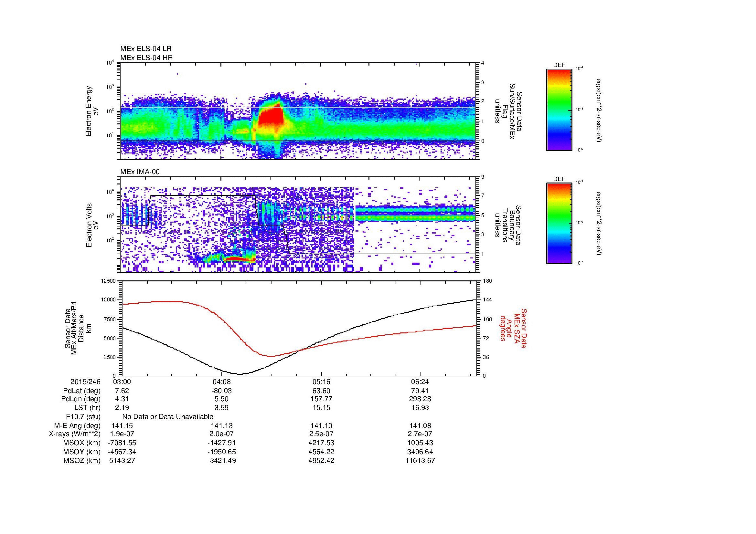Click the PdLat value 79.41

(421, 391)
